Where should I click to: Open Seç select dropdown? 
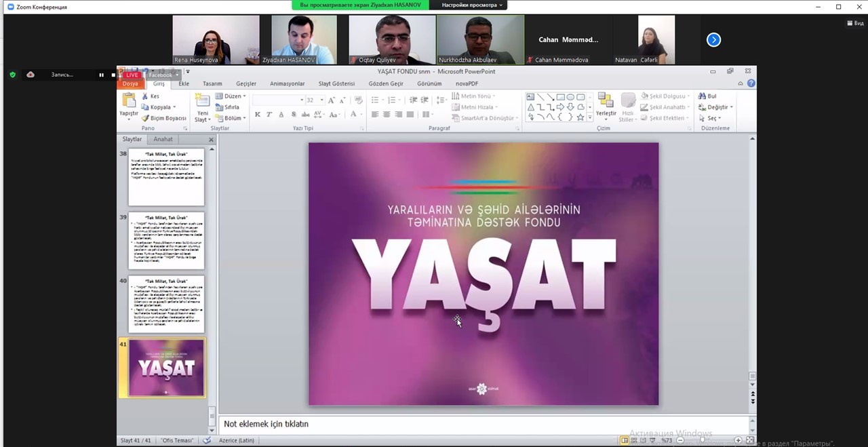719,118
